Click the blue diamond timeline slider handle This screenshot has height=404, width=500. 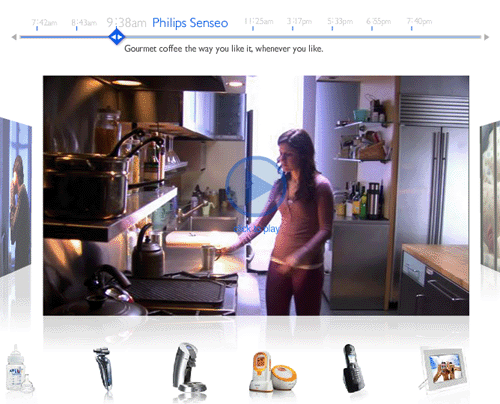coord(116,37)
